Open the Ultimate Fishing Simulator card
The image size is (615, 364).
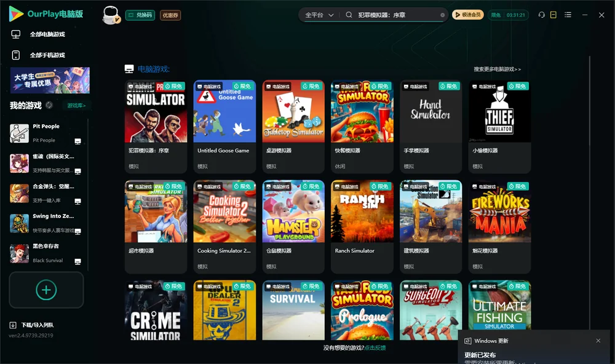(499, 305)
